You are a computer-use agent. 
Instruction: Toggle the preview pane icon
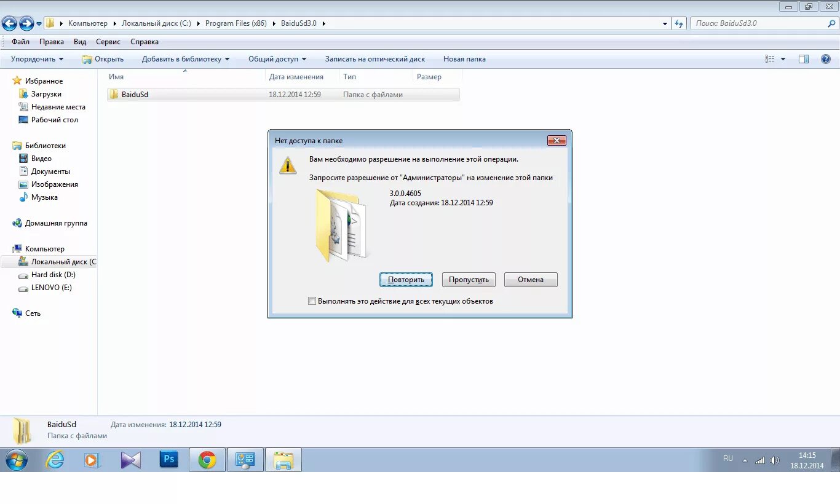(804, 59)
